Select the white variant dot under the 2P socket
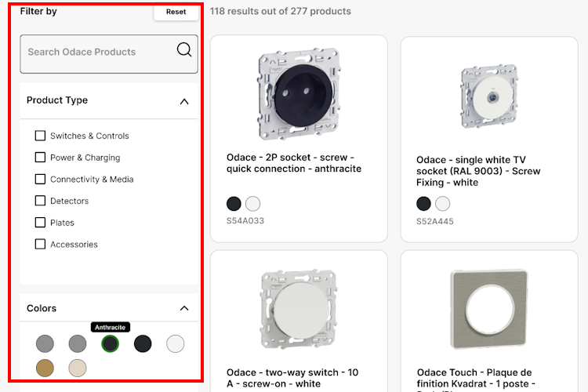The height and width of the screenshot is (392, 588). 252,204
